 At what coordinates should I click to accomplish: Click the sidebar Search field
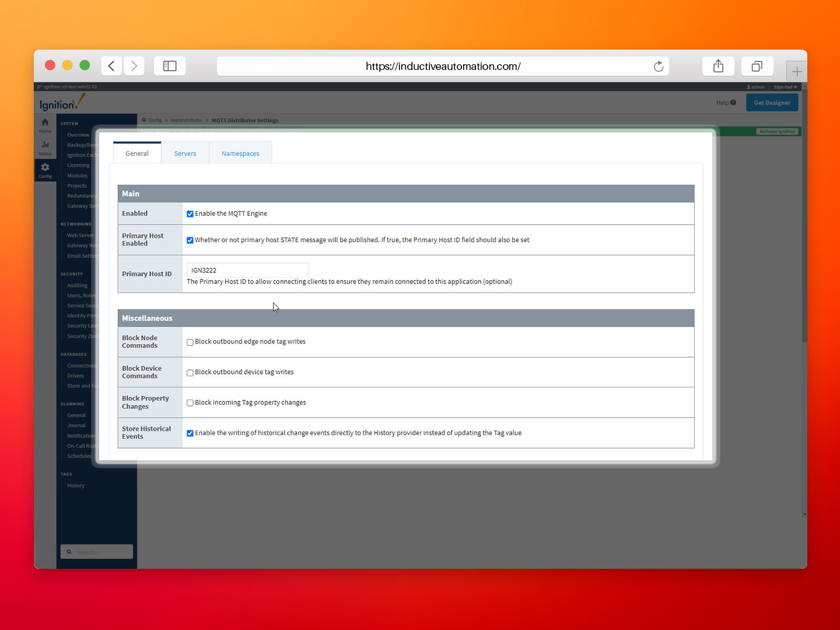[x=97, y=552]
